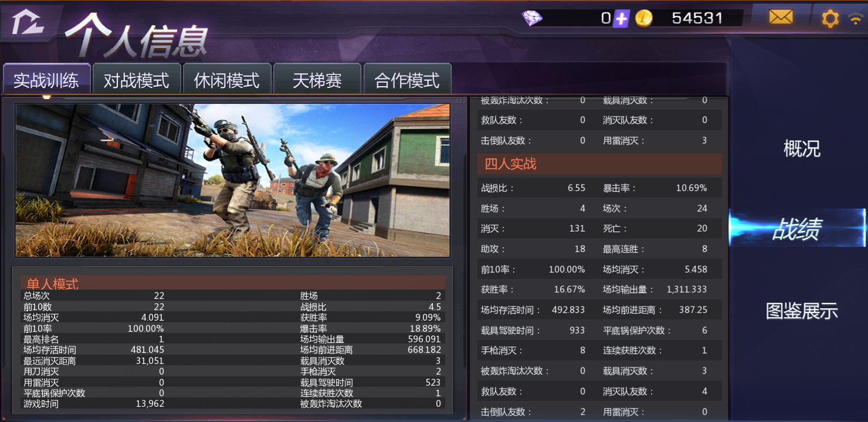
Task: Go to the 天梯赛 tab
Action: pyautogui.click(x=317, y=80)
